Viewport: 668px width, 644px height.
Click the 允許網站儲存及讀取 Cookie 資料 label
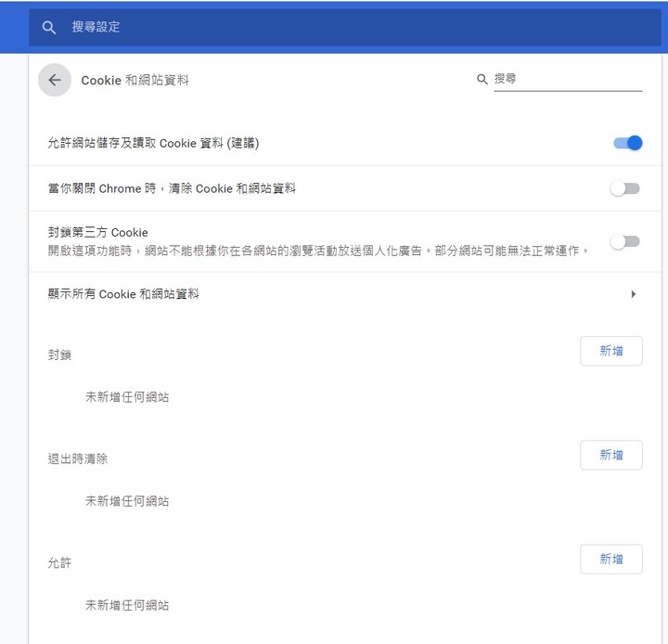coord(153,143)
